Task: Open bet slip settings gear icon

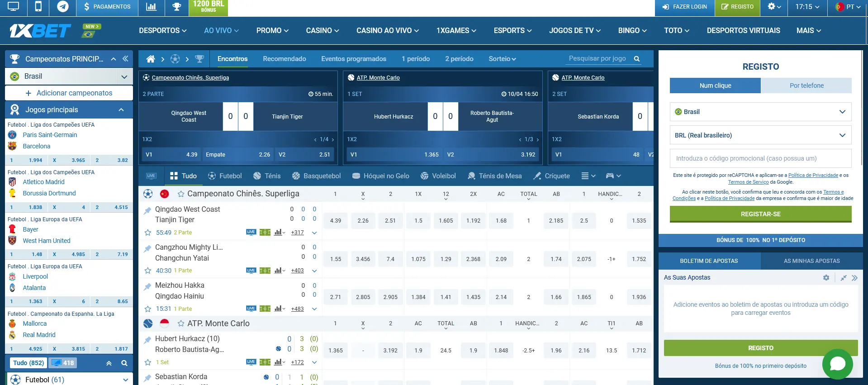Action: [x=826, y=278]
